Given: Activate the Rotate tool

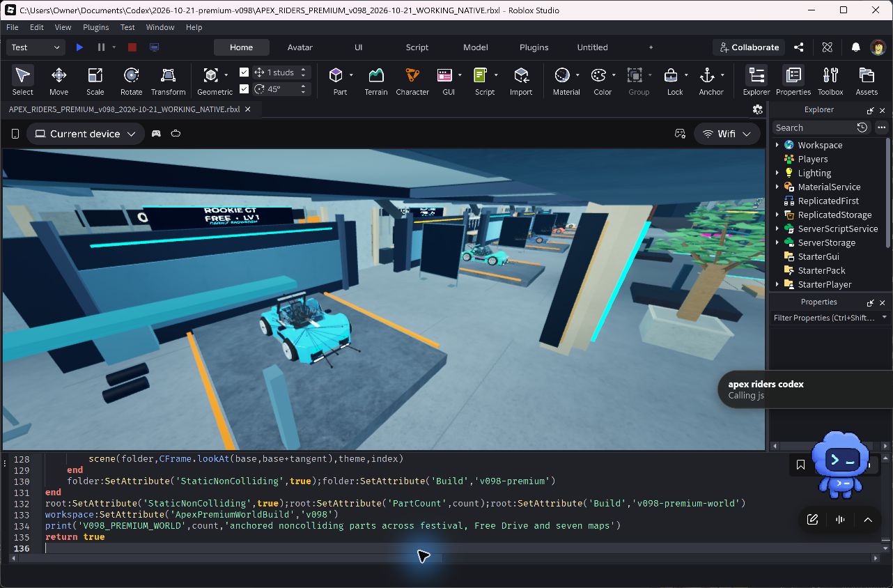Looking at the screenshot, I should [131, 81].
